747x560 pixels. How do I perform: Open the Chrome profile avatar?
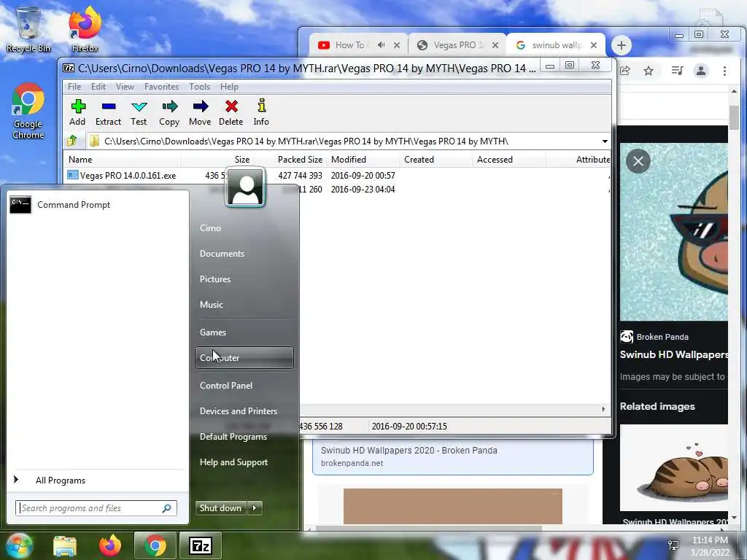701,71
